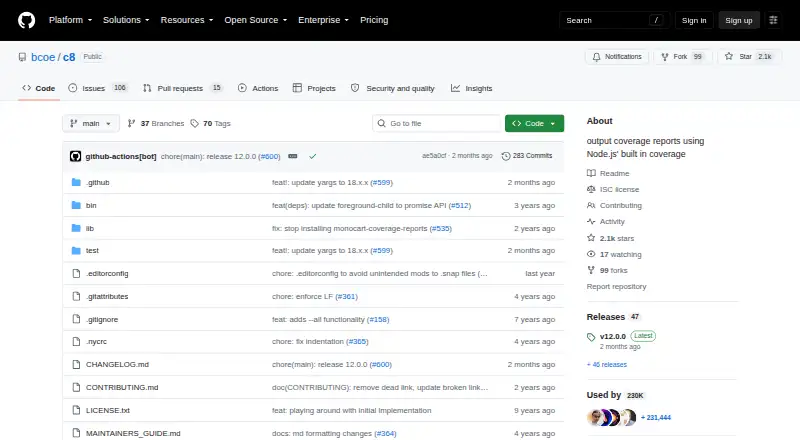This screenshot has height=440, width=800.
Task: Click the Readme book icon
Action: [591, 174]
